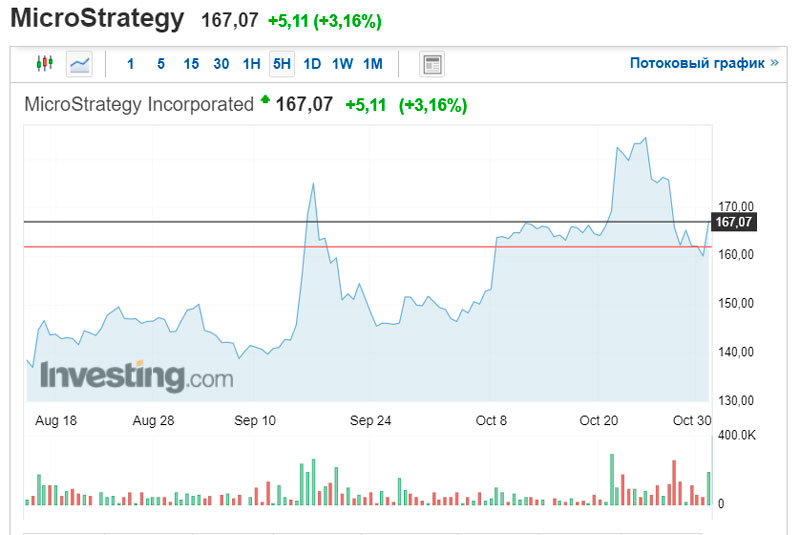Click the Oct 20 date marker on time axis
Image resolution: width=800 pixels, height=535 pixels.
(x=598, y=421)
